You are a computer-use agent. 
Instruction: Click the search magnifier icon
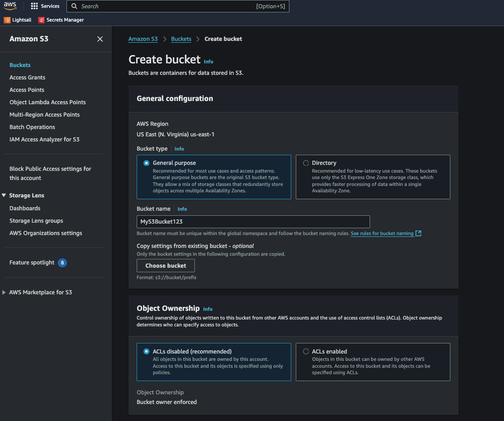coord(74,6)
